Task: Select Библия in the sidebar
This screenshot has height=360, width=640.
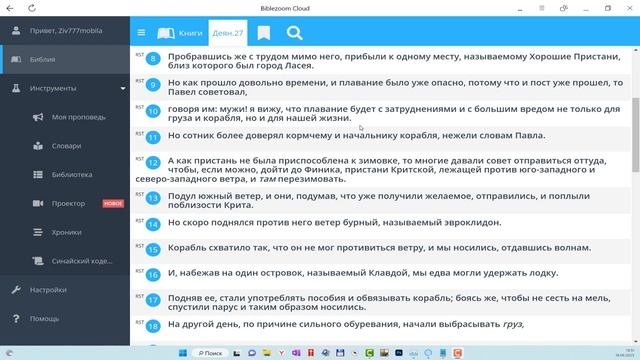Action: [65, 60]
